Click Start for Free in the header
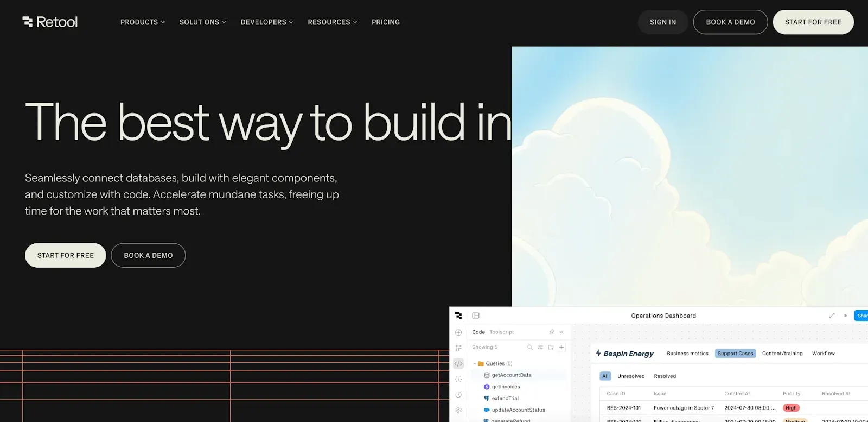This screenshot has width=868, height=422. (x=813, y=22)
